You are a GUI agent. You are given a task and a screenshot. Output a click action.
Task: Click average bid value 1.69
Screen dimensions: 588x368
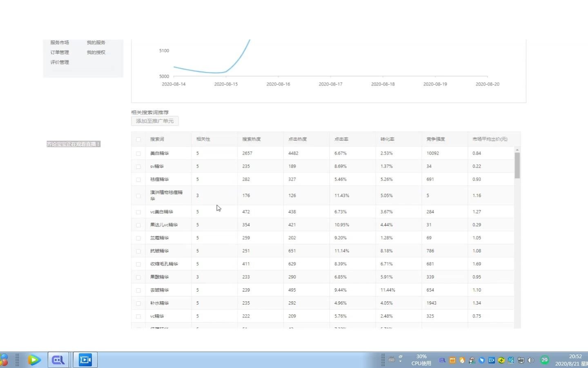477,264
